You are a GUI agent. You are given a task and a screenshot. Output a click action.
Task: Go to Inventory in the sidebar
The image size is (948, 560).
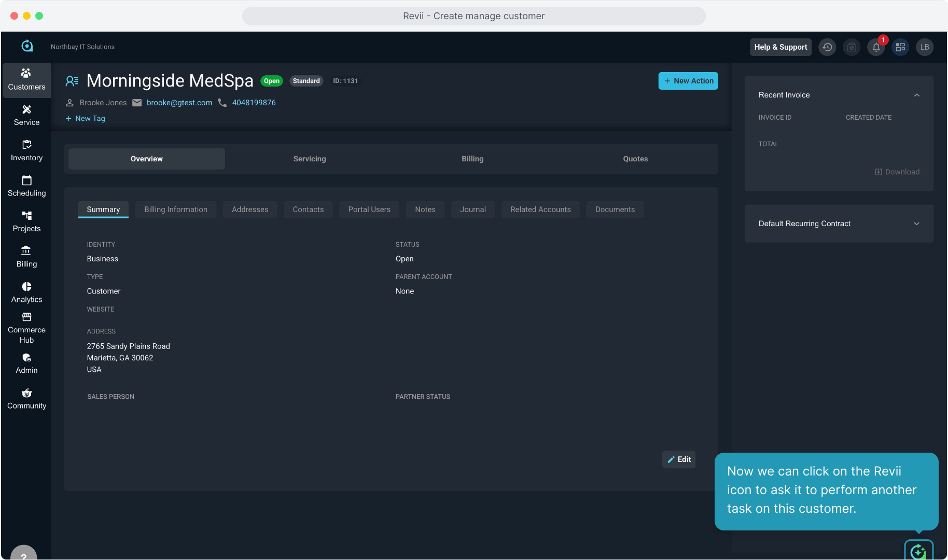click(x=26, y=150)
